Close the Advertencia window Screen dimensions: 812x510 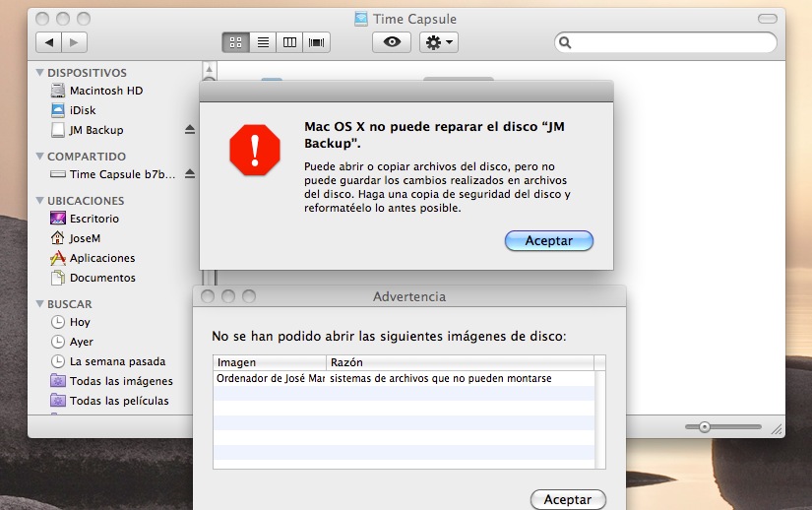click(x=208, y=296)
